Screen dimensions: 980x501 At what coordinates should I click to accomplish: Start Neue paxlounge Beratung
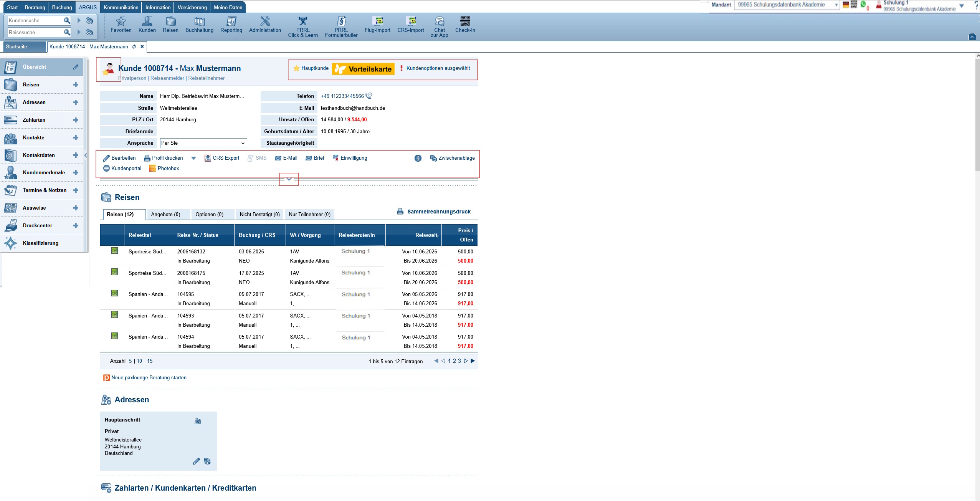(x=145, y=378)
